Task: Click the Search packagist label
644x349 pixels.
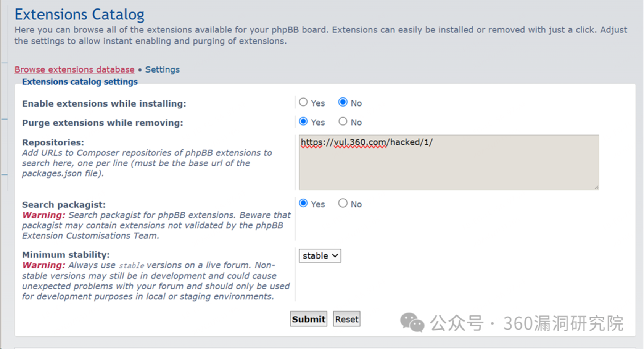Action: click(x=64, y=205)
